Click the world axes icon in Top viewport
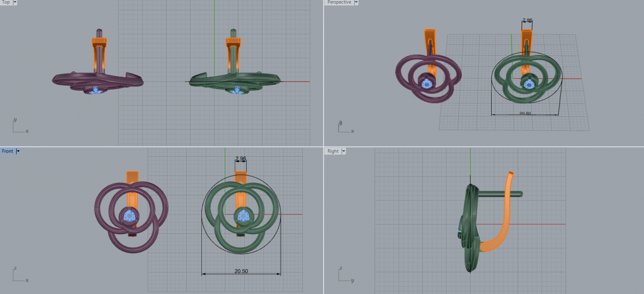 (x=19, y=127)
